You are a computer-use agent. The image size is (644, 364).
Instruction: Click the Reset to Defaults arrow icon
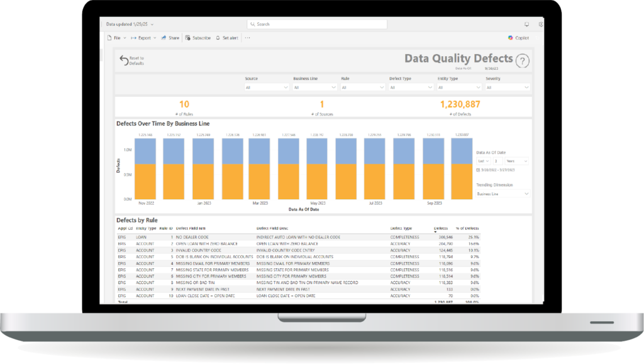click(124, 60)
